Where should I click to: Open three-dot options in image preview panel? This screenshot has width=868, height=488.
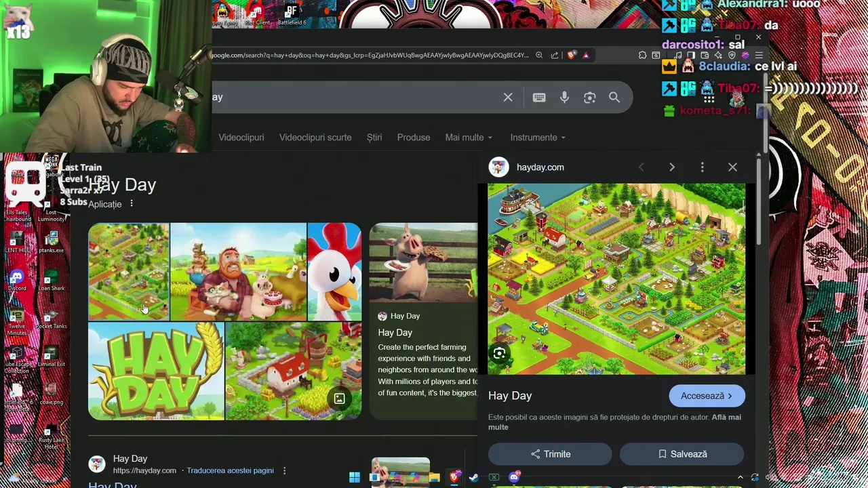click(x=702, y=167)
